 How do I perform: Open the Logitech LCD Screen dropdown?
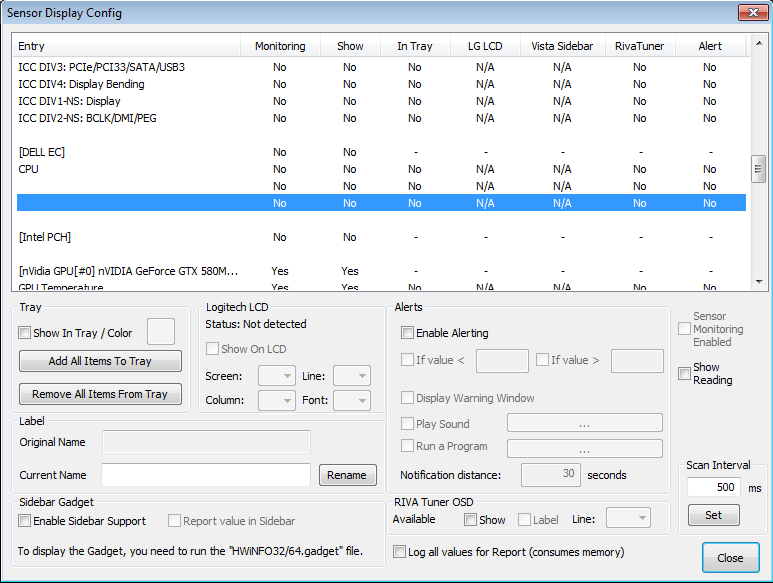tap(277, 376)
